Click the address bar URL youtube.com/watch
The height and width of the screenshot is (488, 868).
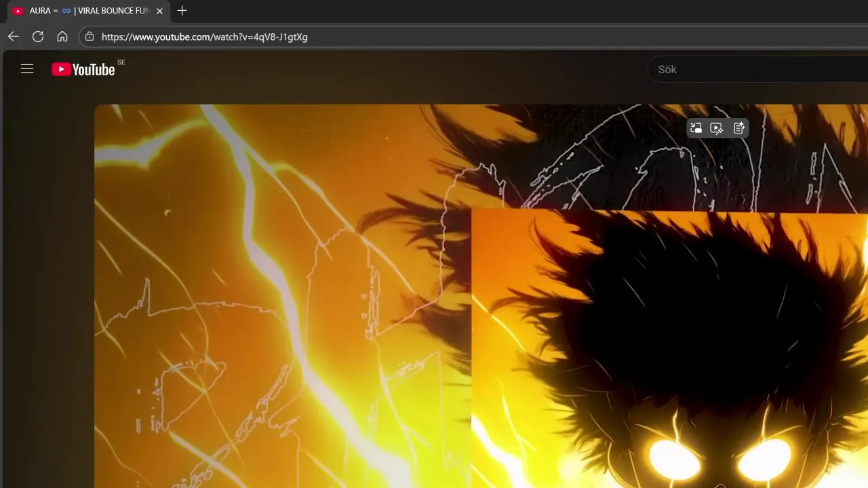pyautogui.click(x=205, y=37)
